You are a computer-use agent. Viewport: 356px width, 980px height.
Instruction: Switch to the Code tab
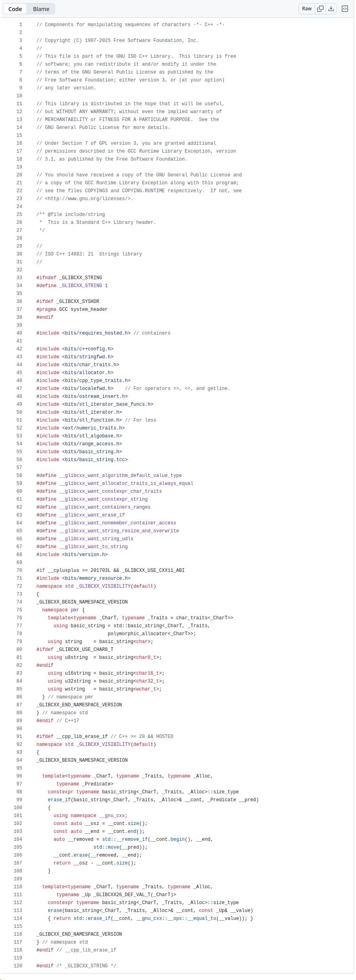(x=15, y=9)
